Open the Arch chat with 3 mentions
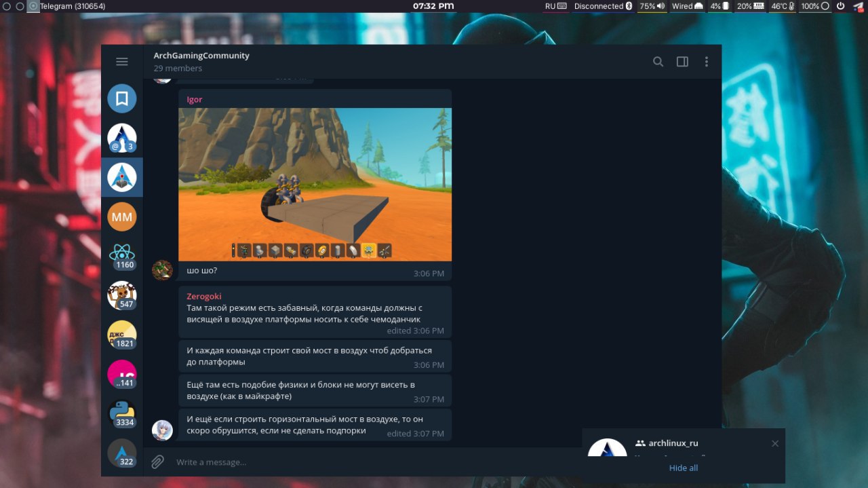 tap(122, 138)
